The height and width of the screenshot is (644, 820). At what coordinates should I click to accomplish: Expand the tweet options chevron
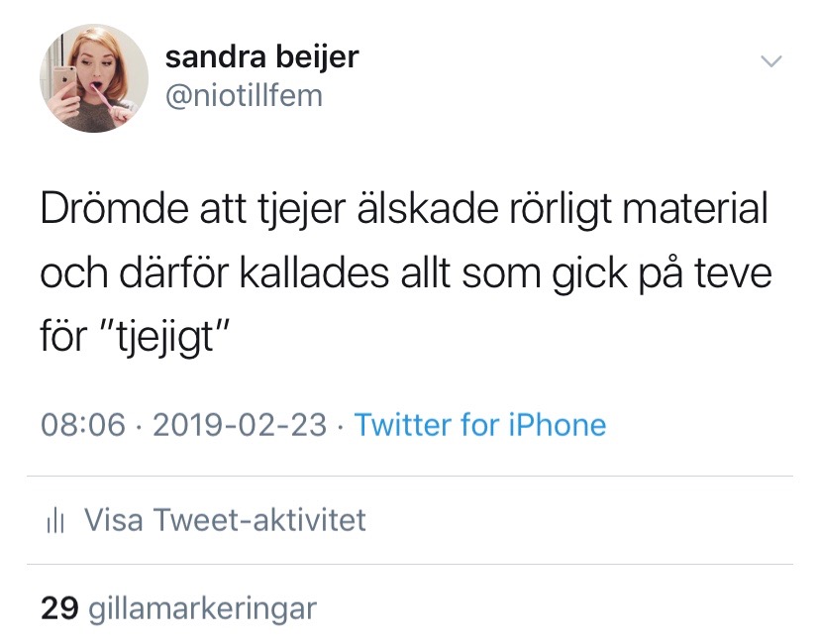tap(769, 61)
